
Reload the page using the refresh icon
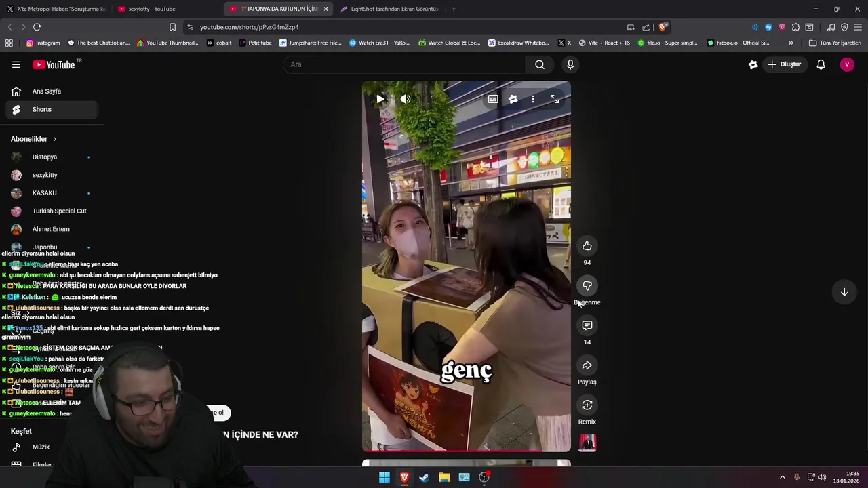37,27
